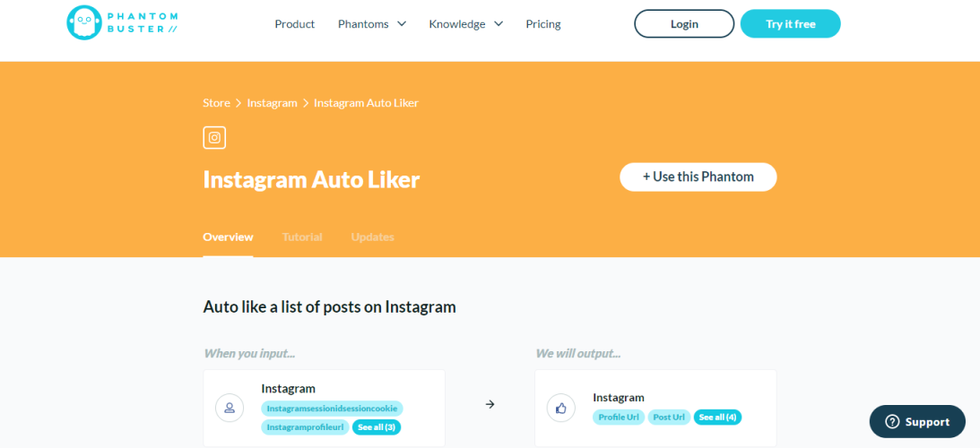Switch to the Updates tab
Image resolution: width=980 pixels, height=448 pixels.
coord(372,237)
